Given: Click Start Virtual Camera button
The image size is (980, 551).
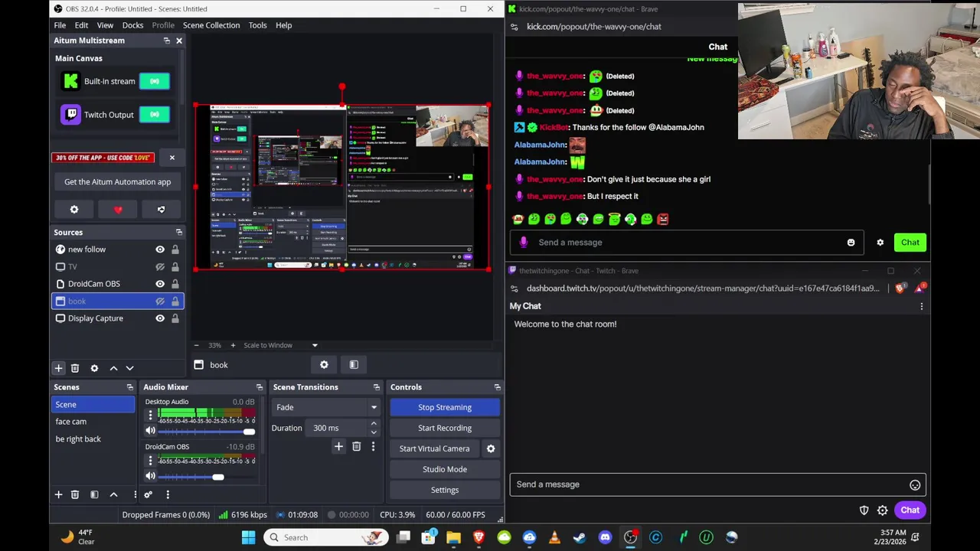Looking at the screenshot, I should pos(434,448).
